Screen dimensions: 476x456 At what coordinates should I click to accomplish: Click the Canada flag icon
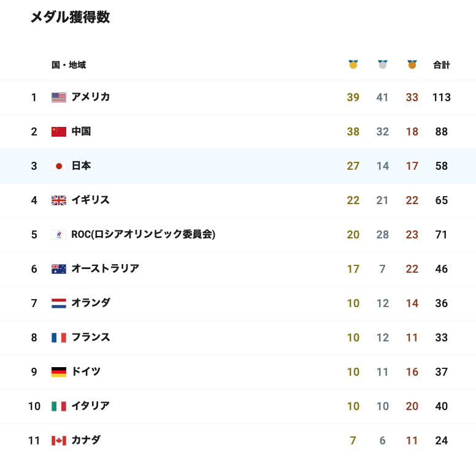[x=59, y=441]
